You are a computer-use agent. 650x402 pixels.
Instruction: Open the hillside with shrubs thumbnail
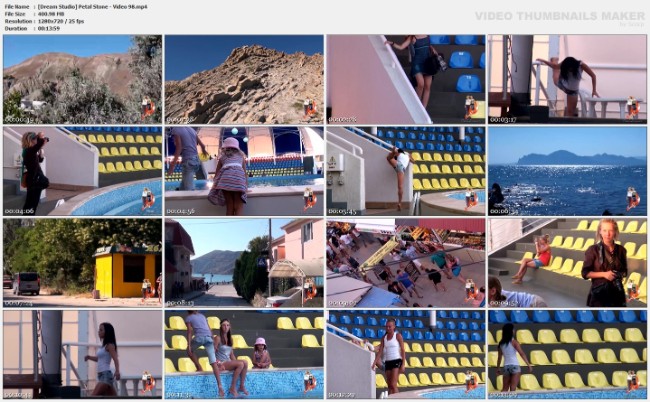tap(82, 79)
